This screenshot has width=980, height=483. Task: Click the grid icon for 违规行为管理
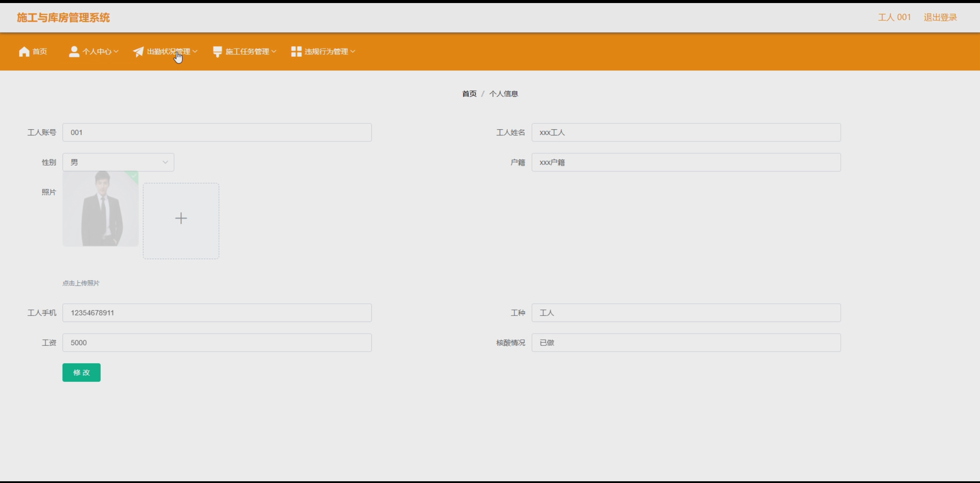click(296, 52)
